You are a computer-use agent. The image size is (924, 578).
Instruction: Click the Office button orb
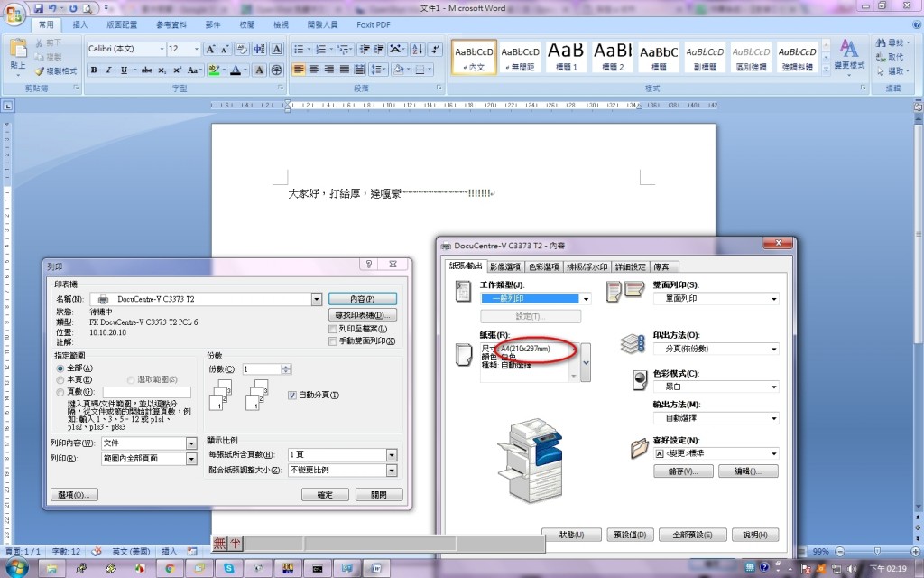click(14, 14)
